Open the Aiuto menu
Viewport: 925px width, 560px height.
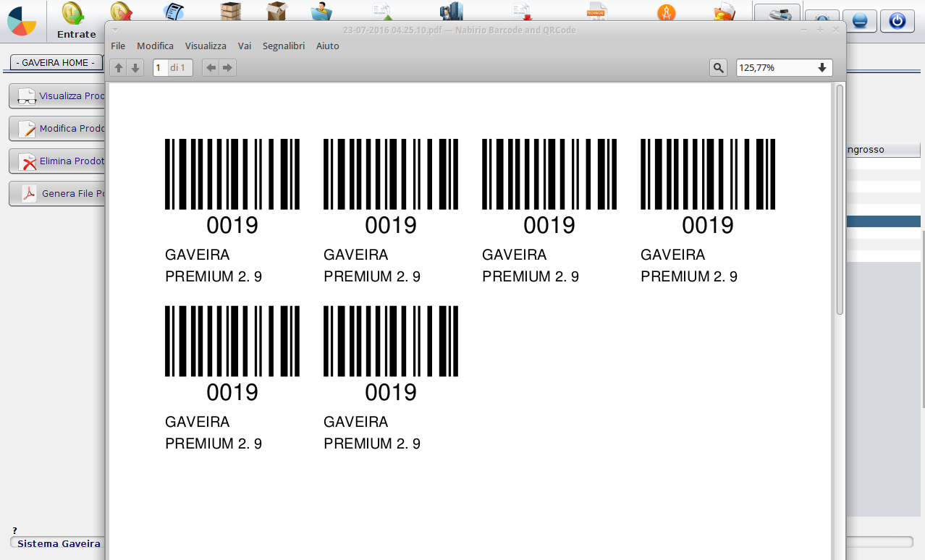tap(328, 46)
